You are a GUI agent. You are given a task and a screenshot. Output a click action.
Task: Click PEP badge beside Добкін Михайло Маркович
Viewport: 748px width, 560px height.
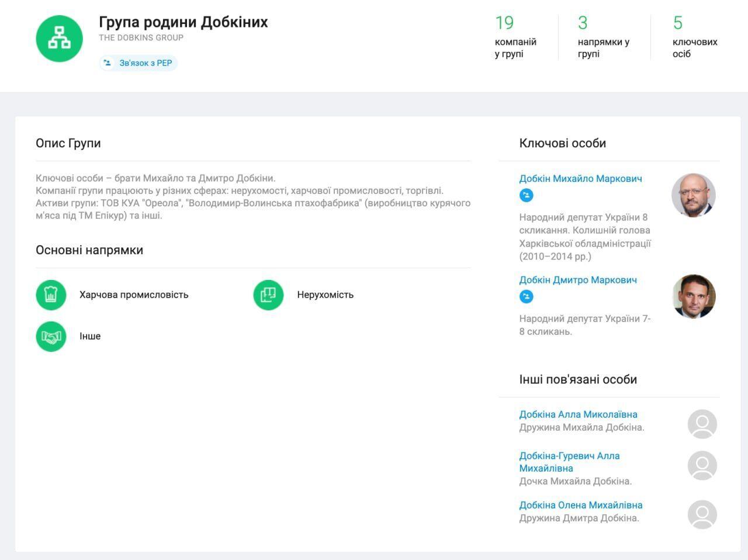pyautogui.click(x=527, y=195)
